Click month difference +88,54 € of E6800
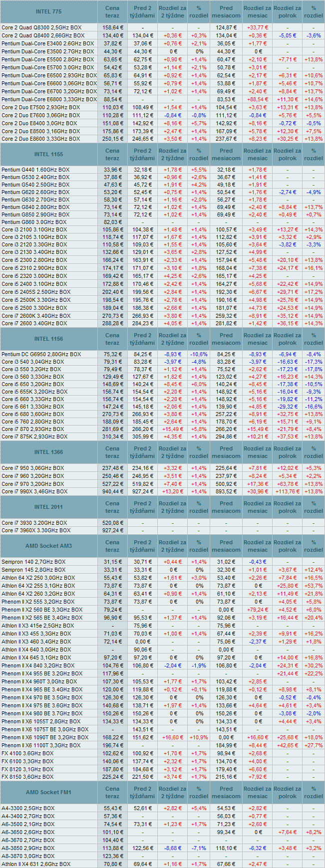 258,99
